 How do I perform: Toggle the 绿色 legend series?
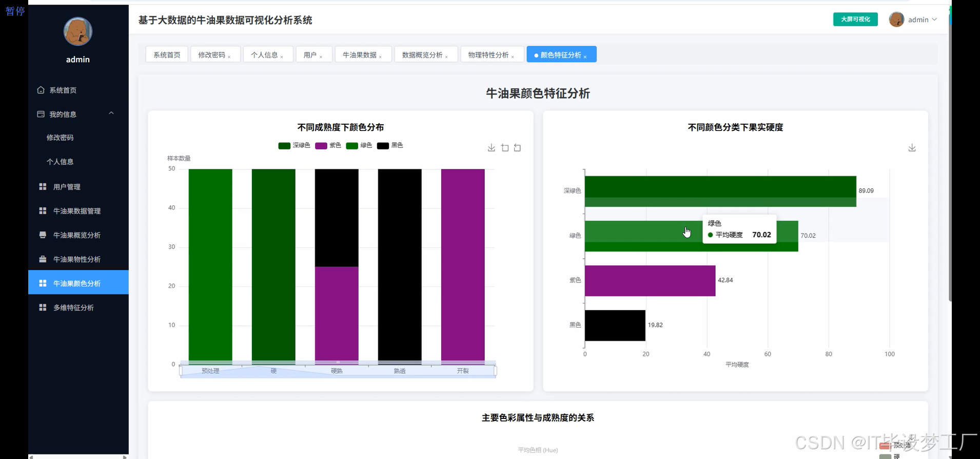tap(359, 145)
